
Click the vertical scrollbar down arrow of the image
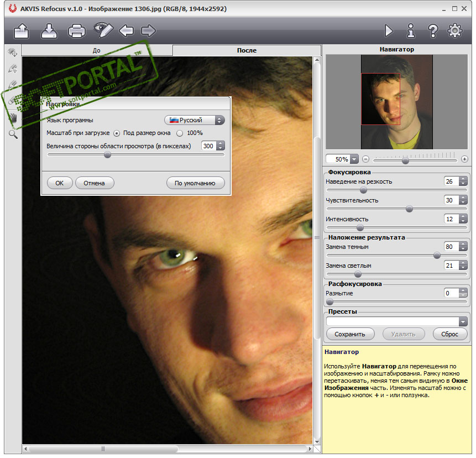[x=317, y=442]
